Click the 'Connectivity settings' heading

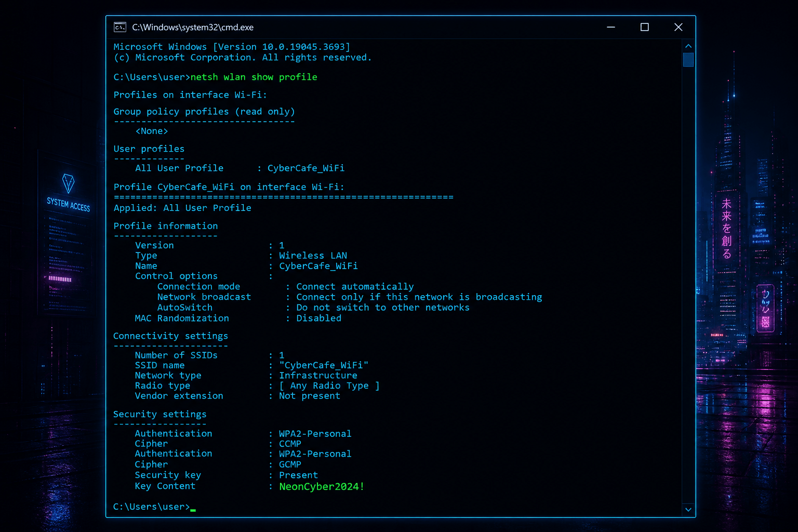tap(170, 336)
